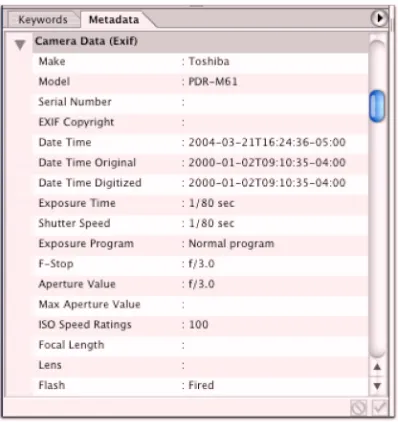The height and width of the screenshot is (422, 398).
Task: Select the Date Time Original row value
Action: (267, 163)
